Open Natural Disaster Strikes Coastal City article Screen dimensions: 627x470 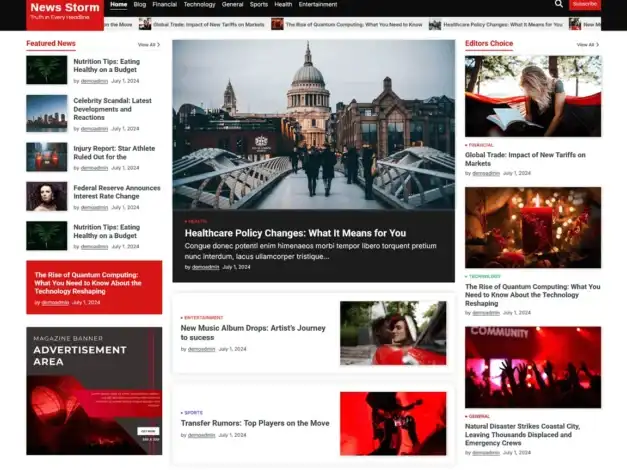[522, 434]
